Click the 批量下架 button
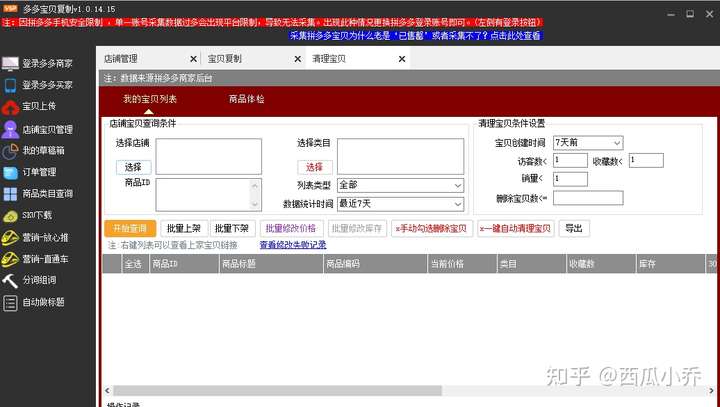This screenshot has height=407, width=720. [x=232, y=228]
